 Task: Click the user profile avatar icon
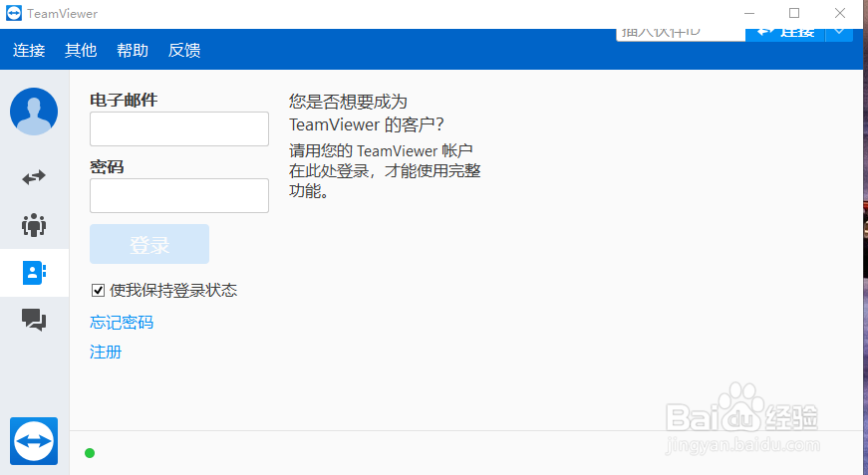click(x=34, y=112)
